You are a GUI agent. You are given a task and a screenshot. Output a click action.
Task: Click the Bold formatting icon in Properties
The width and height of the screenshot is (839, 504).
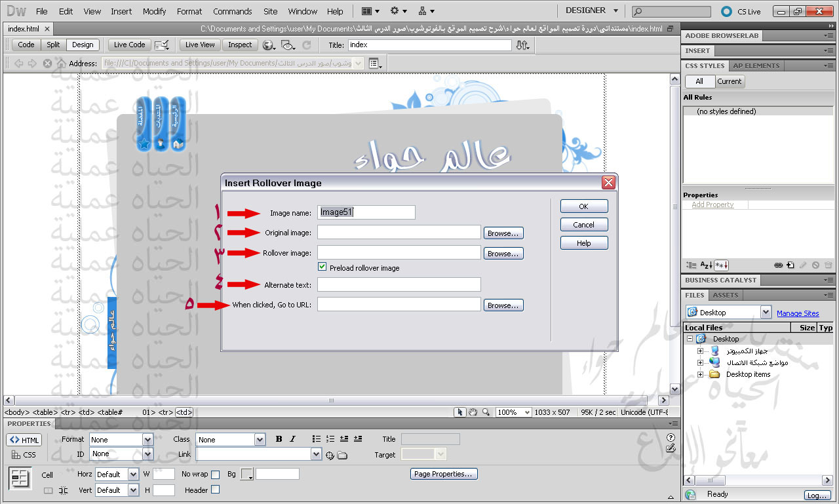pyautogui.click(x=279, y=439)
